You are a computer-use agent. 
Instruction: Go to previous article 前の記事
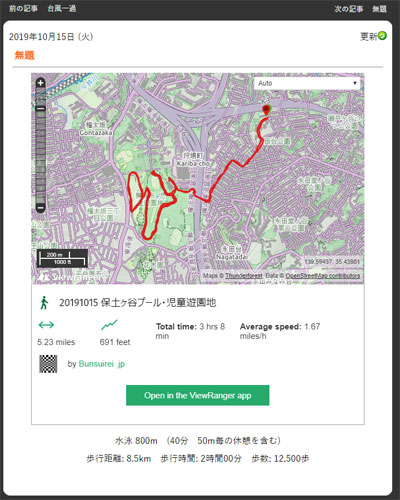pos(23,9)
